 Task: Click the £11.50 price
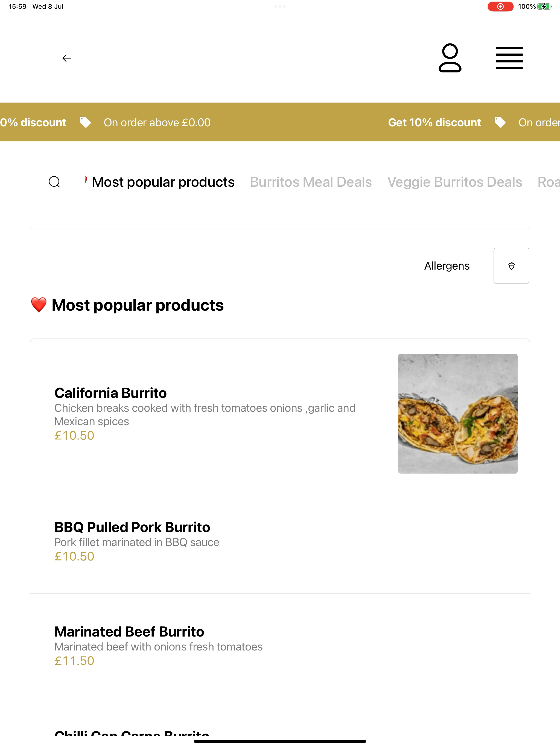pos(74,661)
